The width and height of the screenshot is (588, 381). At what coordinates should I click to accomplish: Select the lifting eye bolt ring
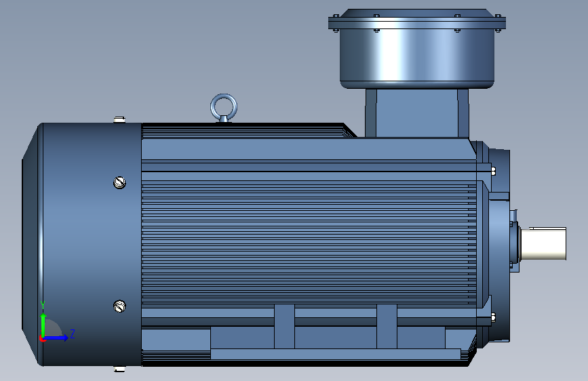224,107
